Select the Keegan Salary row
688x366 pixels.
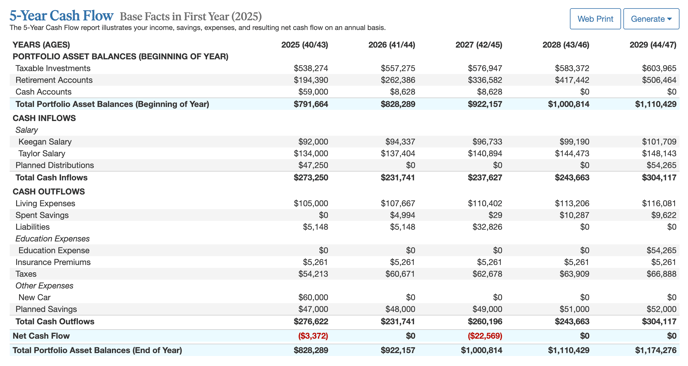click(344, 142)
